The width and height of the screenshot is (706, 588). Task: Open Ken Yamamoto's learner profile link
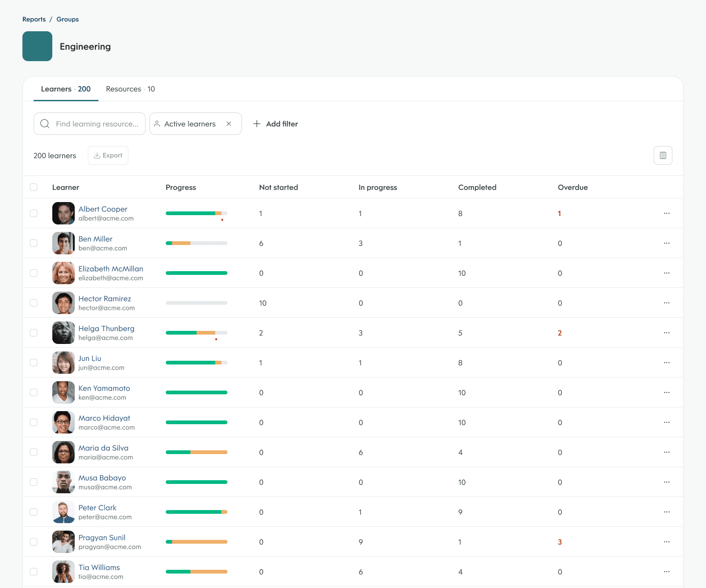pyautogui.click(x=104, y=388)
